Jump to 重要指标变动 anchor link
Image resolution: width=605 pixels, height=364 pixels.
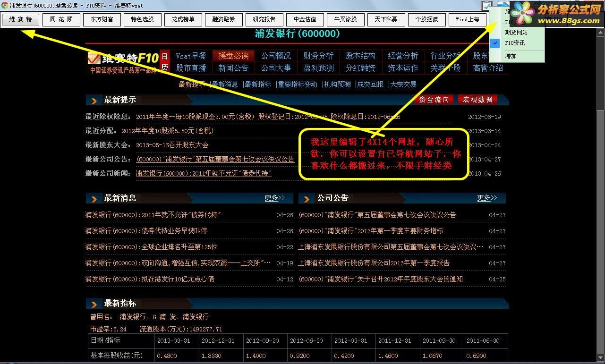coord(298,85)
